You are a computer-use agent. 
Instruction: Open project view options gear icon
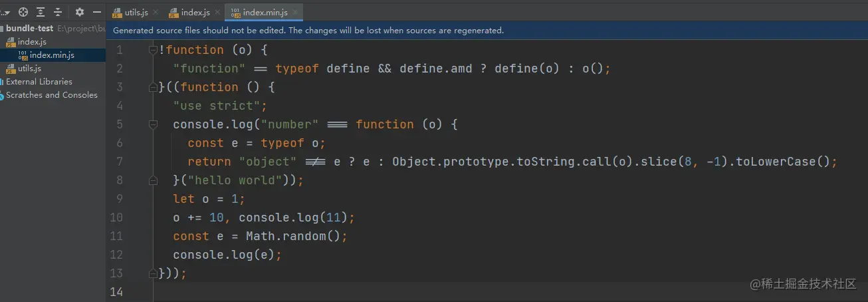[80, 12]
